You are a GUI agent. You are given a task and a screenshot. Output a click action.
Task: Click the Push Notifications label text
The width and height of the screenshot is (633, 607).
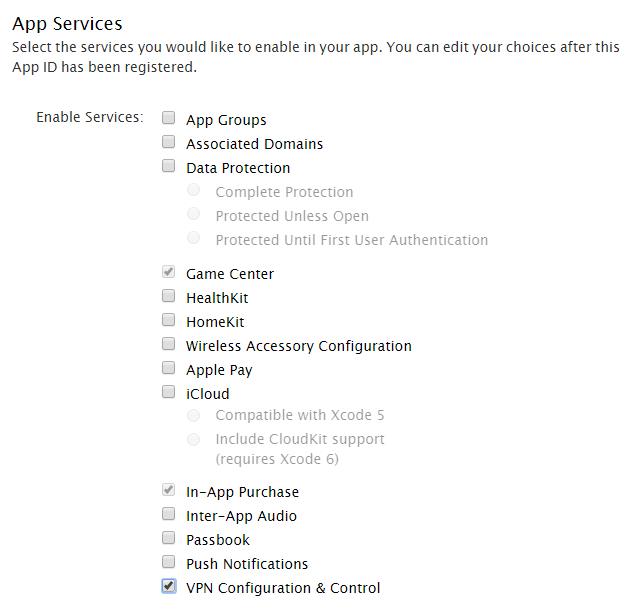pyautogui.click(x=247, y=564)
